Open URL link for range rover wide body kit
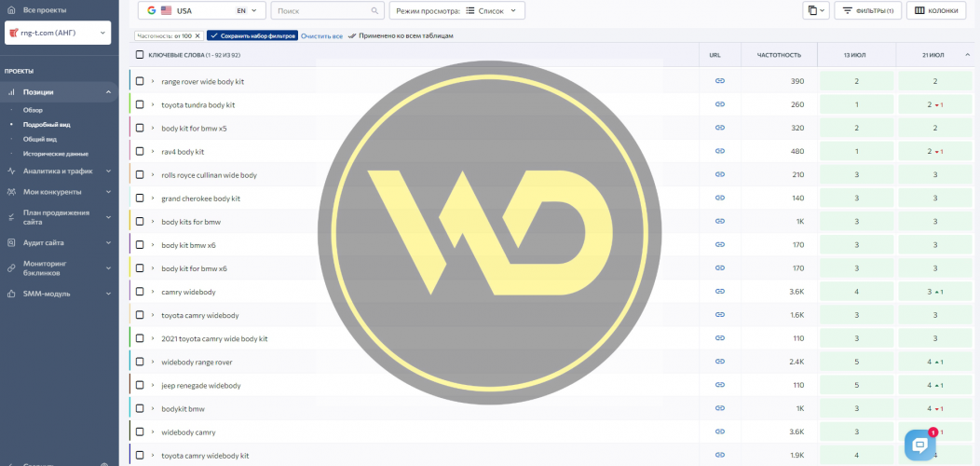980x466 pixels. point(719,81)
